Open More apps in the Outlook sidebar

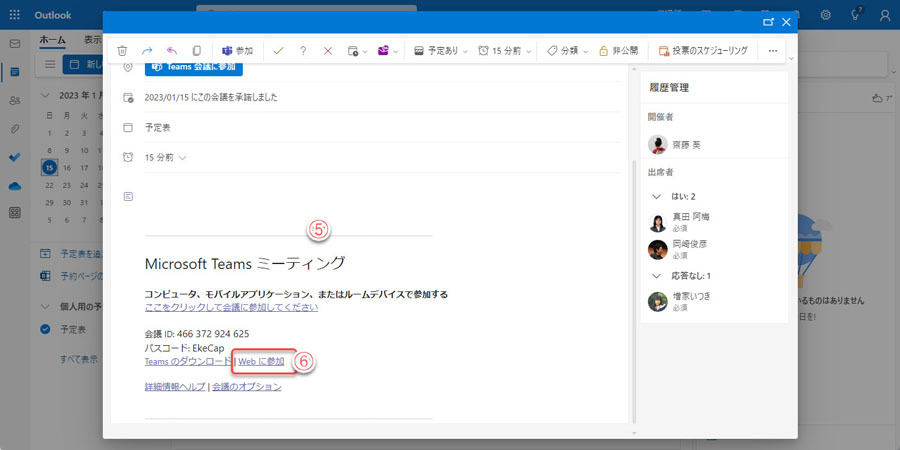(x=15, y=213)
